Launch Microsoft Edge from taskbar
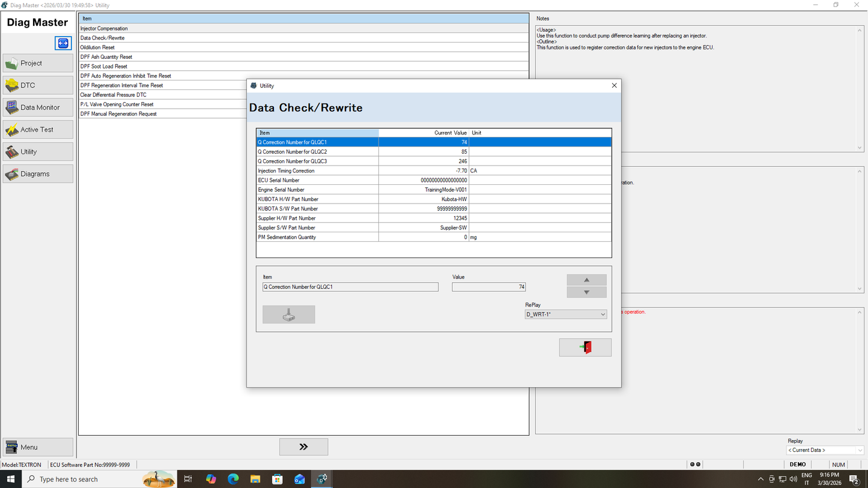The height and width of the screenshot is (488, 868). tap(233, 479)
